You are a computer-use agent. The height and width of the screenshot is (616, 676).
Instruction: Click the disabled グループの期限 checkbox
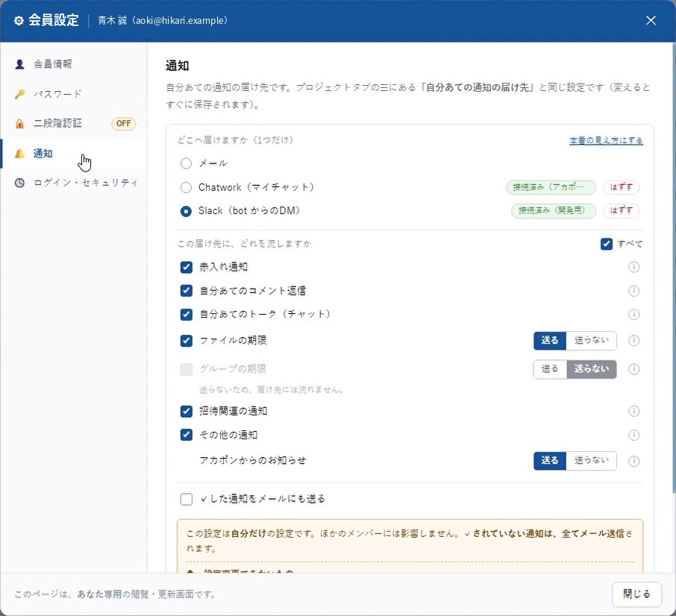[187, 369]
